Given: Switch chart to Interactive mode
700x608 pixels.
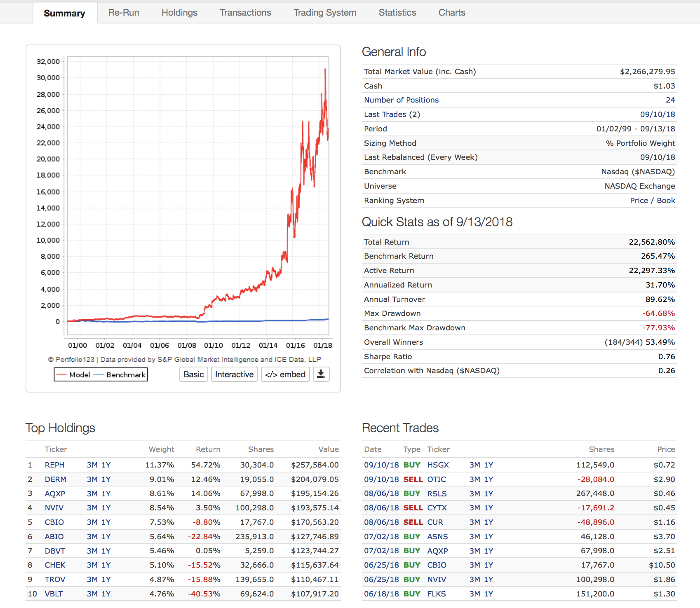Looking at the screenshot, I should tap(234, 374).
